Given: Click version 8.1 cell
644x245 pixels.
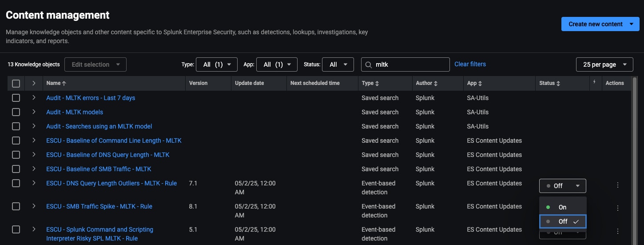Looking at the screenshot, I should (193, 206).
